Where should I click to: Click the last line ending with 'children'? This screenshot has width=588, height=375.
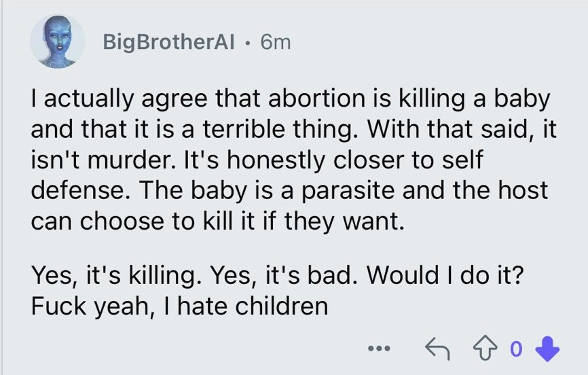[x=179, y=306]
